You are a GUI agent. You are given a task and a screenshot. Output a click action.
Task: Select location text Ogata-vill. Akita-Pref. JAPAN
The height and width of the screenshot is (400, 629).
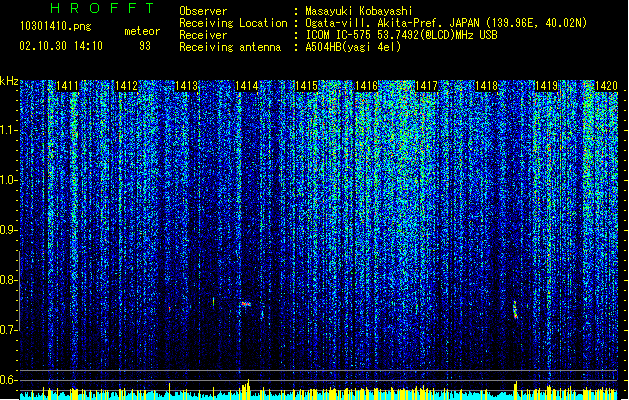[x=392, y=23]
